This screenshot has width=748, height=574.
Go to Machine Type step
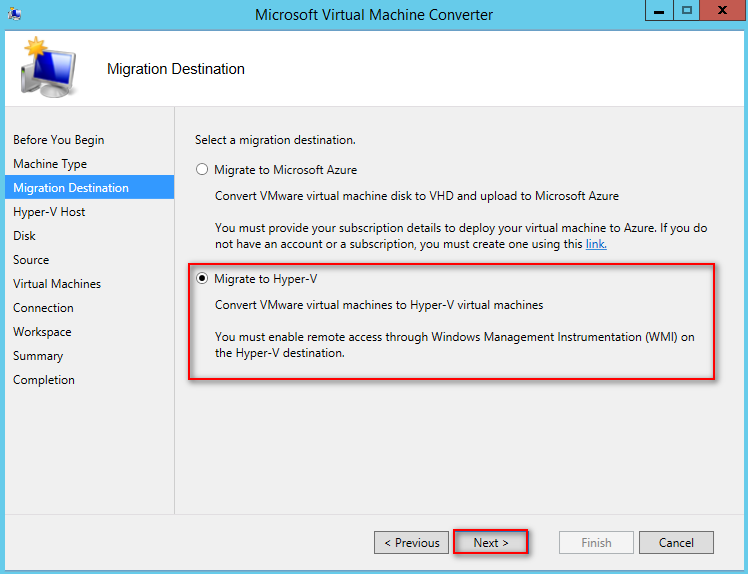pyautogui.click(x=50, y=164)
